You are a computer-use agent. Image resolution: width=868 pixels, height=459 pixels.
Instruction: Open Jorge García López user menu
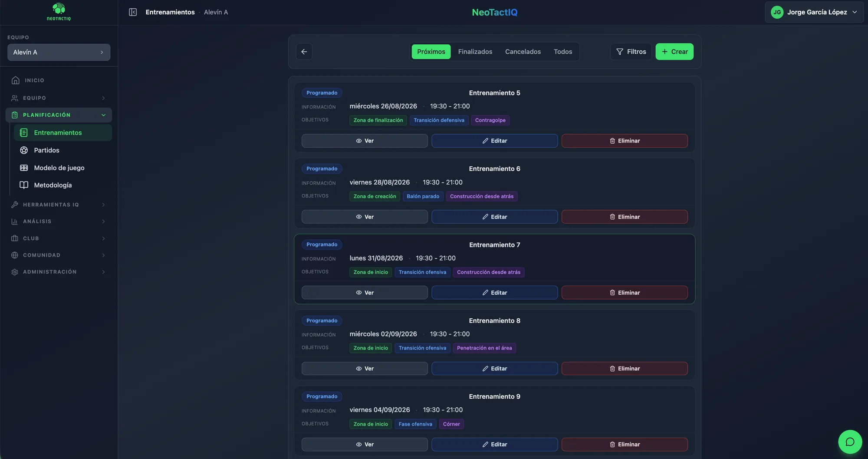[814, 12]
